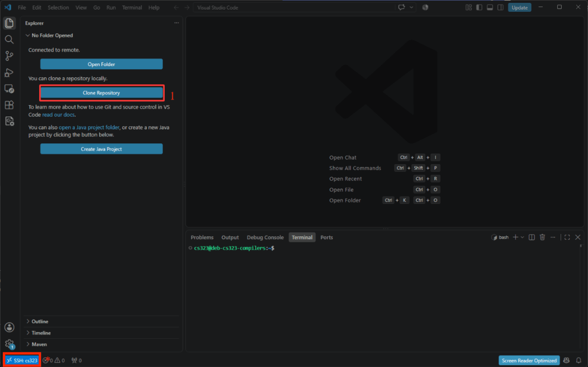Screen dimensions: 588x367
Task: Open the Go menu
Action: point(97,7)
